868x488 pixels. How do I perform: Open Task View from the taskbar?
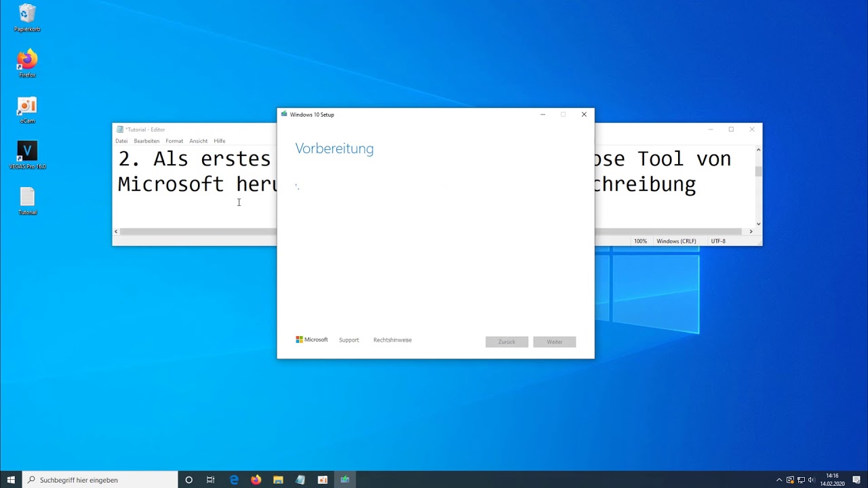point(210,480)
